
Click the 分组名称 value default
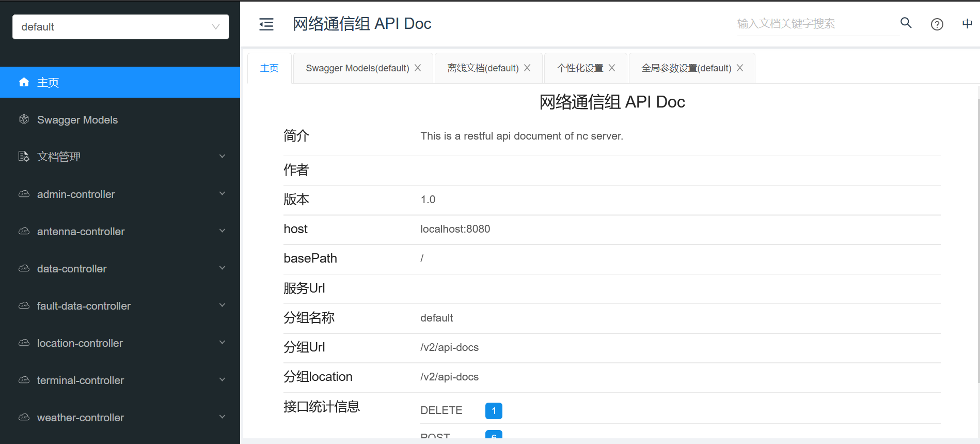pyautogui.click(x=436, y=318)
